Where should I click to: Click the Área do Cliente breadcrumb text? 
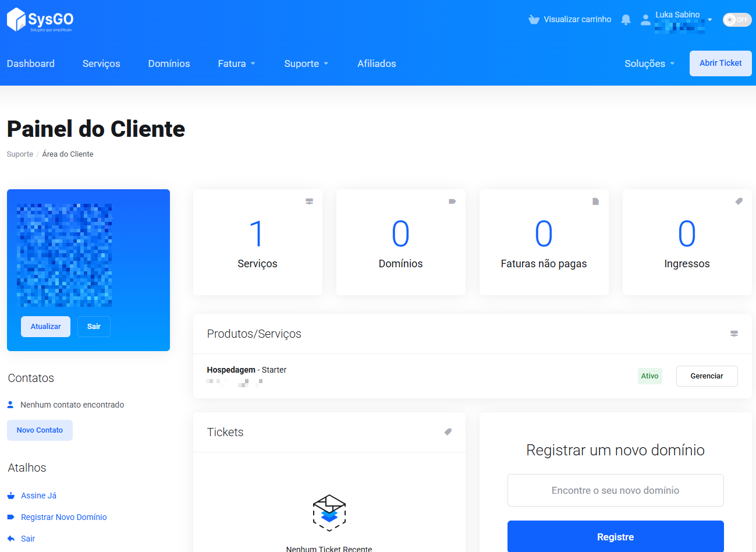click(x=68, y=154)
